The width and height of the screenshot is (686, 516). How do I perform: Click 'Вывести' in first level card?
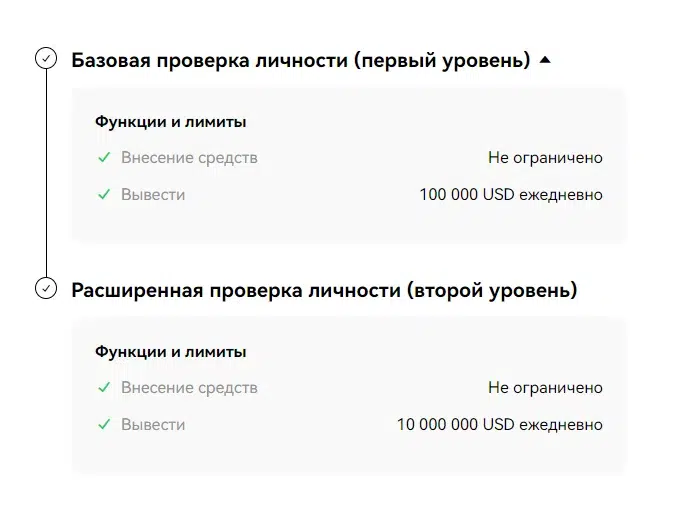tap(153, 195)
